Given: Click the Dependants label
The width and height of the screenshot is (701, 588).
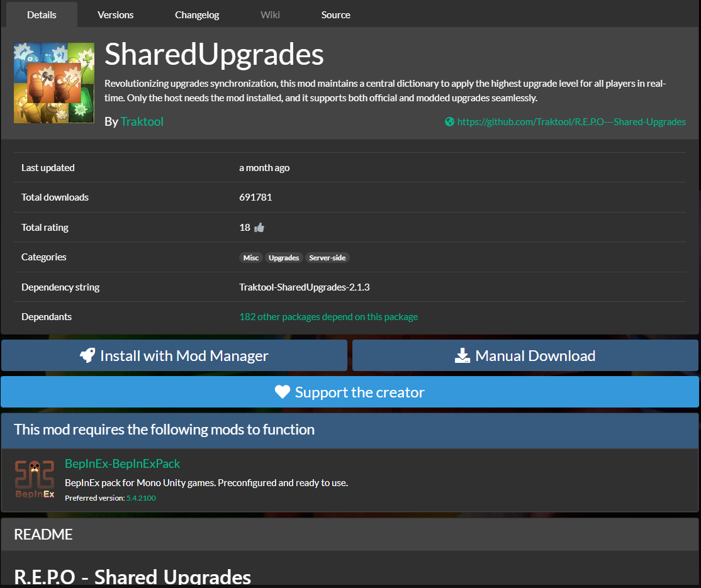Looking at the screenshot, I should click(x=47, y=317).
